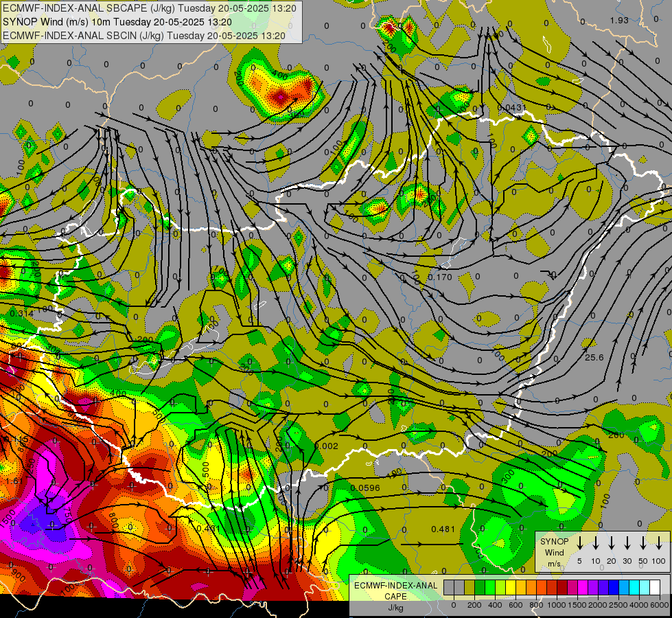The image size is (672, 618).
Task: Click the 5 m/s wind arrow in legend
Action: (x=579, y=543)
